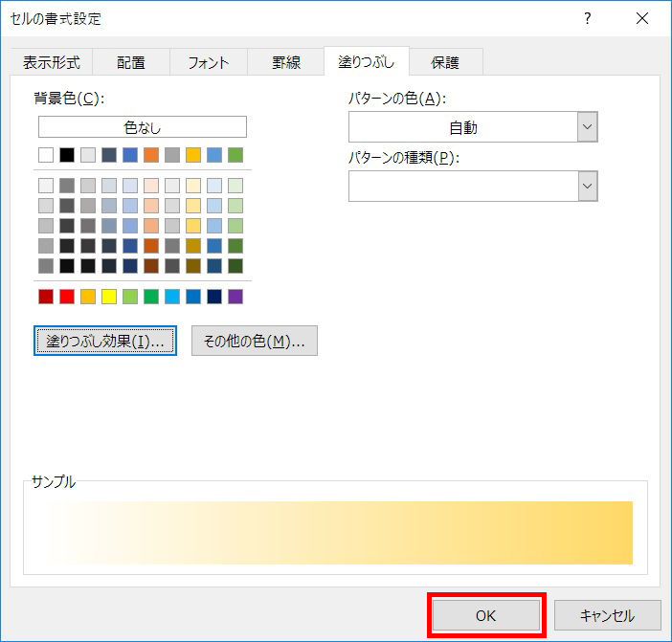Choose green in the top theme color row
Viewport: 672px width, 642px height.
(x=235, y=155)
